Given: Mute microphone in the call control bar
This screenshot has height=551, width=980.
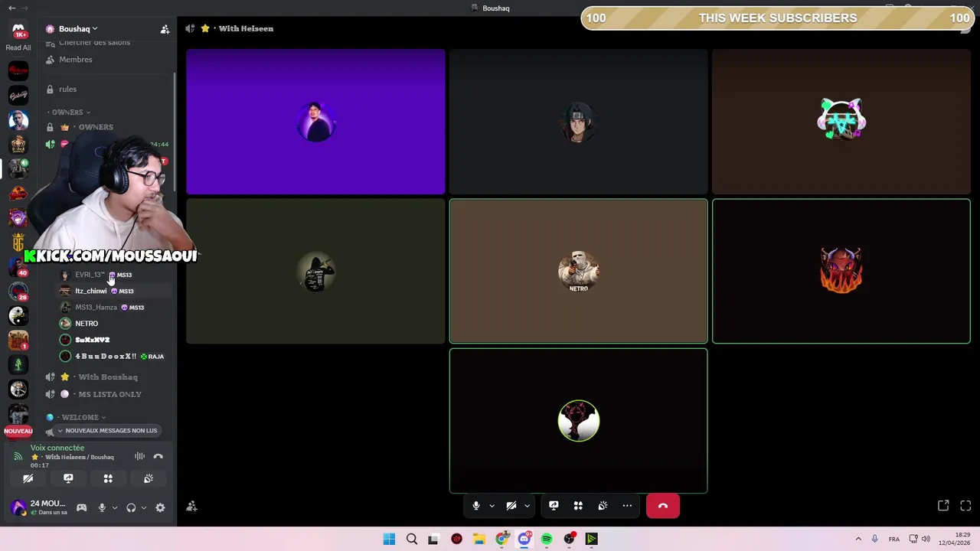Looking at the screenshot, I should [x=476, y=506].
